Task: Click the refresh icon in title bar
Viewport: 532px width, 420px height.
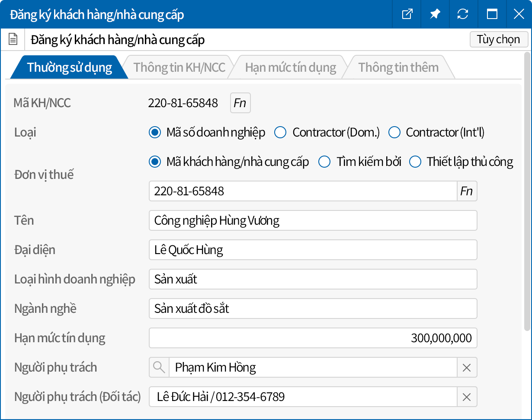Action: (x=463, y=14)
